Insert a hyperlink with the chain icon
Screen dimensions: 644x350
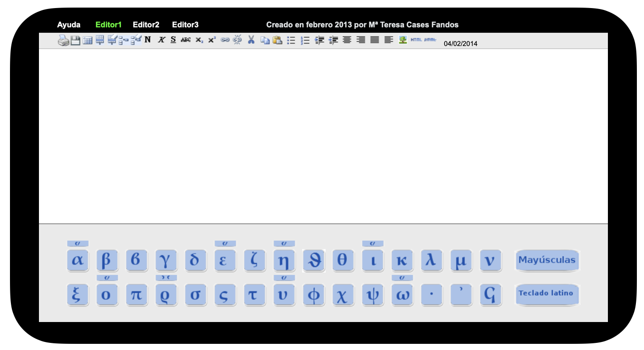tap(225, 40)
